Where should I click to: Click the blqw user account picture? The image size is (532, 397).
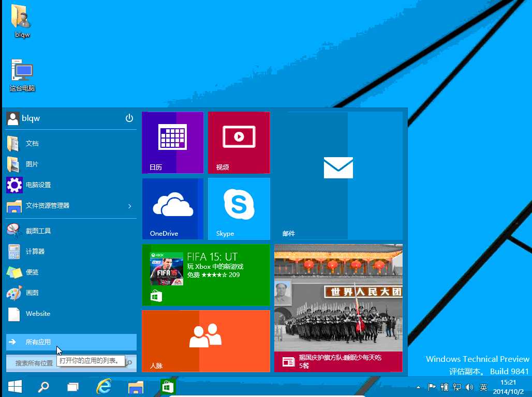13,119
